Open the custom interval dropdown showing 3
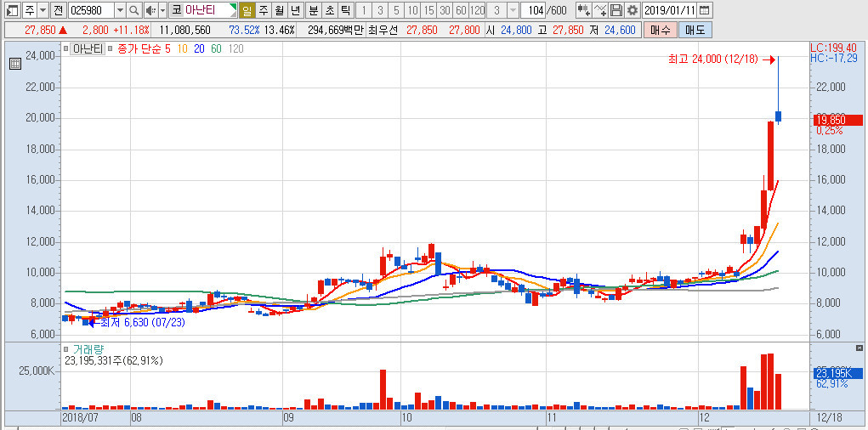 click(513, 10)
